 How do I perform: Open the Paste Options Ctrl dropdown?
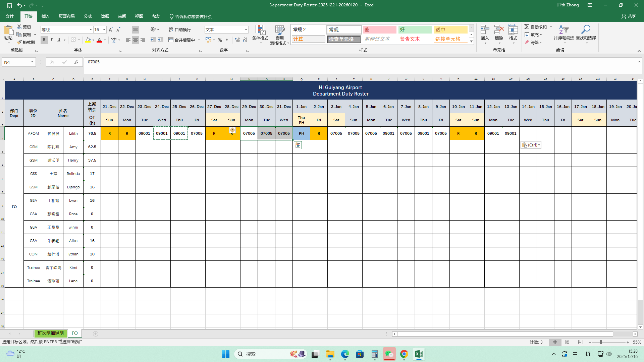(x=531, y=145)
